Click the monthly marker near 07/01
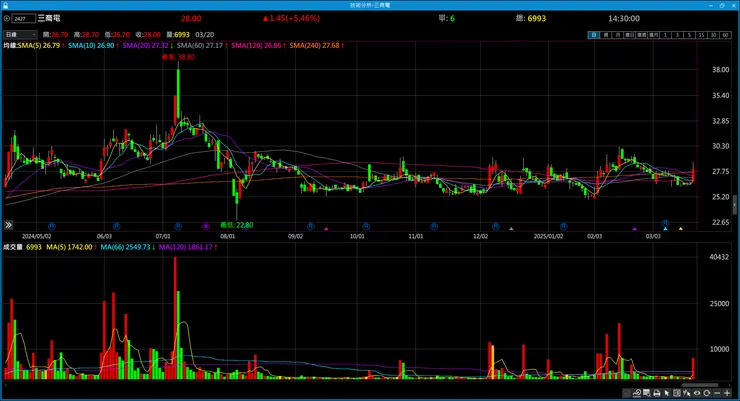The width and height of the screenshot is (740, 401). point(178,226)
